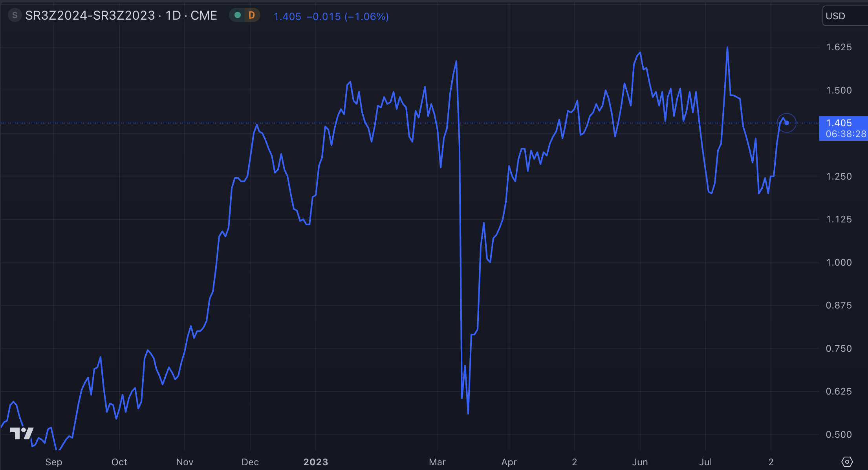Click the orange "D" dividends adjustment icon
The height and width of the screenshot is (470, 868).
(x=252, y=15)
